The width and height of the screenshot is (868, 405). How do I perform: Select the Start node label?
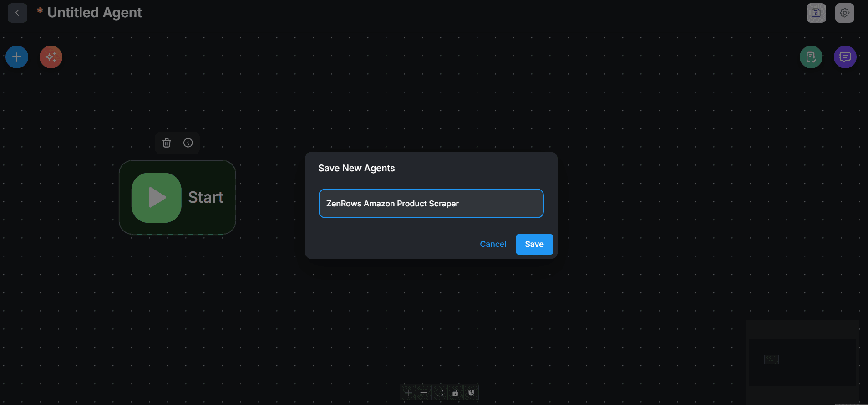tap(206, 197)
